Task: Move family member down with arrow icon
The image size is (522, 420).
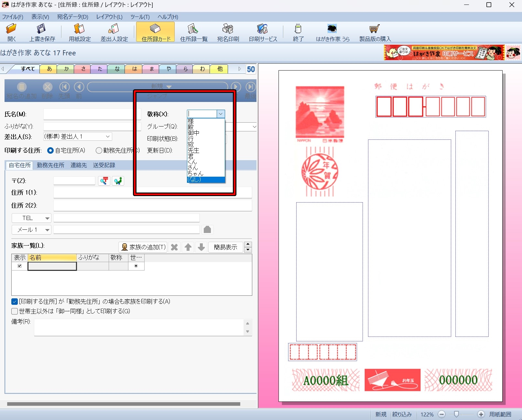Action: (x=201, y=247)
